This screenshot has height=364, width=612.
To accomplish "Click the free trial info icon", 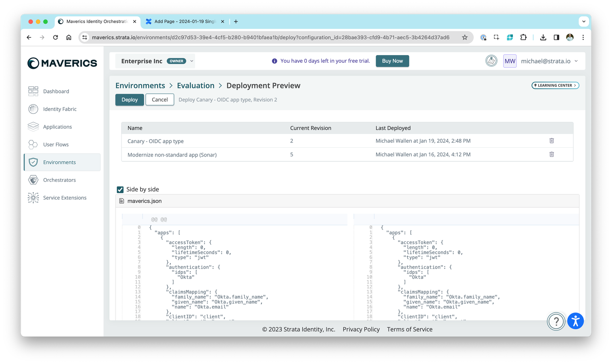I will pyautogui.click(x=275, y=61).
